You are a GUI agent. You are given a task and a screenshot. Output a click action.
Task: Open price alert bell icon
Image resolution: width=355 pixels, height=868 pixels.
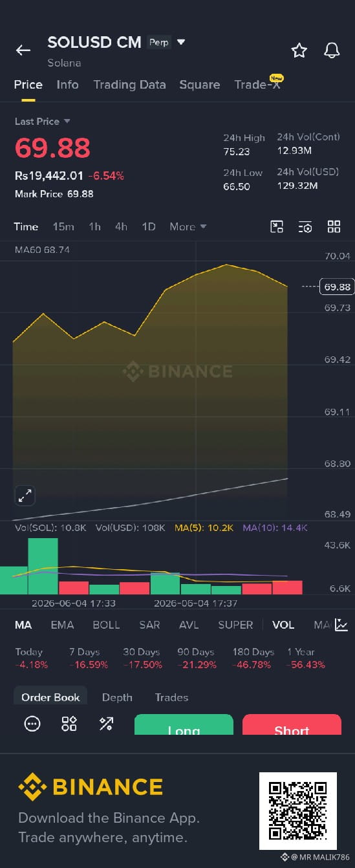pyautogui.click(x=332, y=50)
